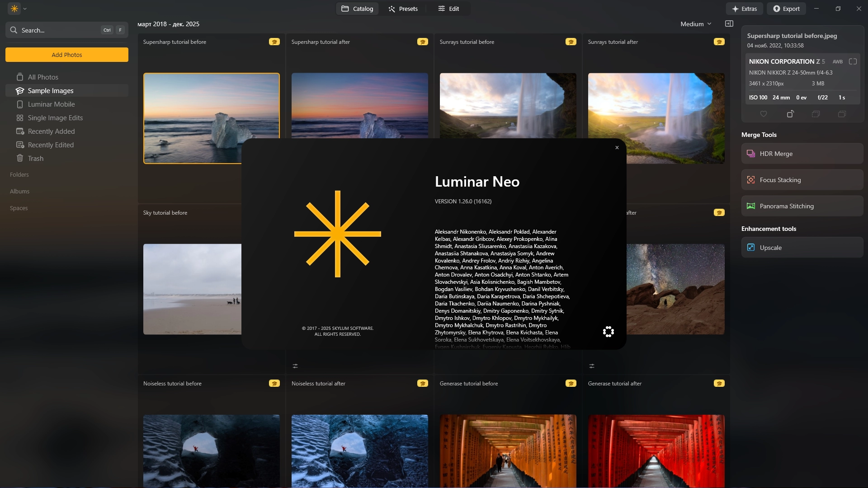Switch to the Presets tab

coord(403,9)
